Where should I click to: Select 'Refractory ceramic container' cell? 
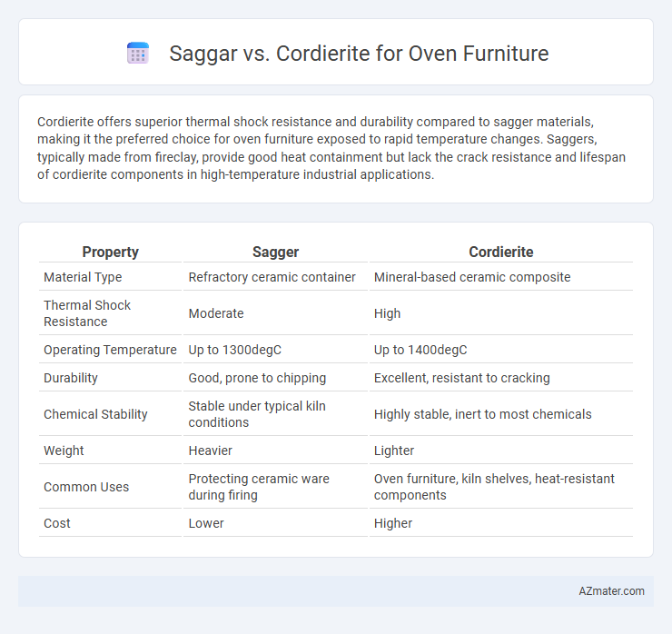coord(272,277)
